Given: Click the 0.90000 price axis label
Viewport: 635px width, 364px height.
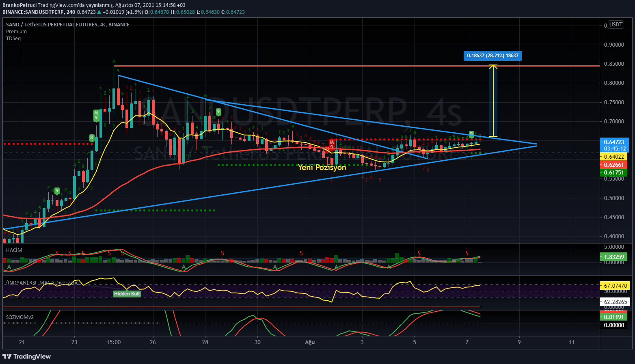Looking at the screenshot, I should click(614, 45).
